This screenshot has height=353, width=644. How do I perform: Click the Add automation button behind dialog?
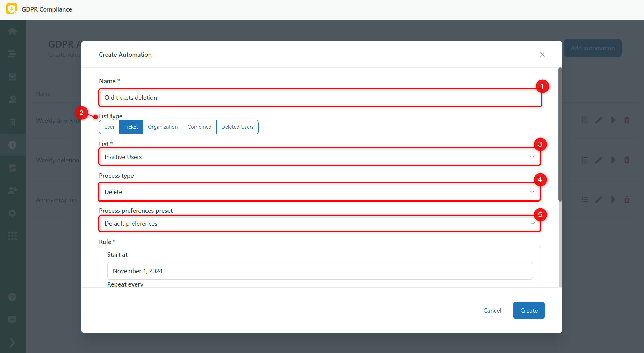pyautogui.click(x=593, y=48)
